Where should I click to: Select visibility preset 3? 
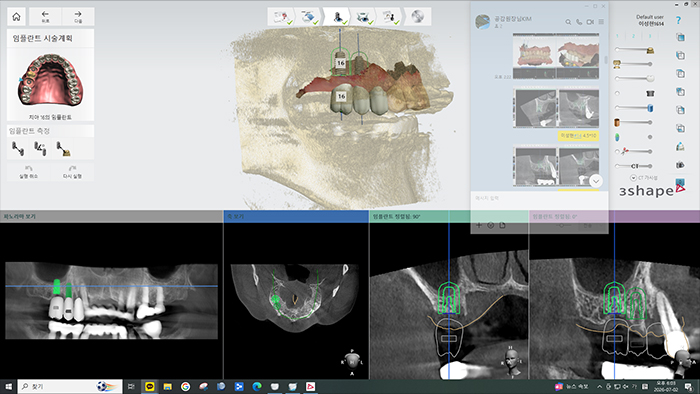pos(650,36)
